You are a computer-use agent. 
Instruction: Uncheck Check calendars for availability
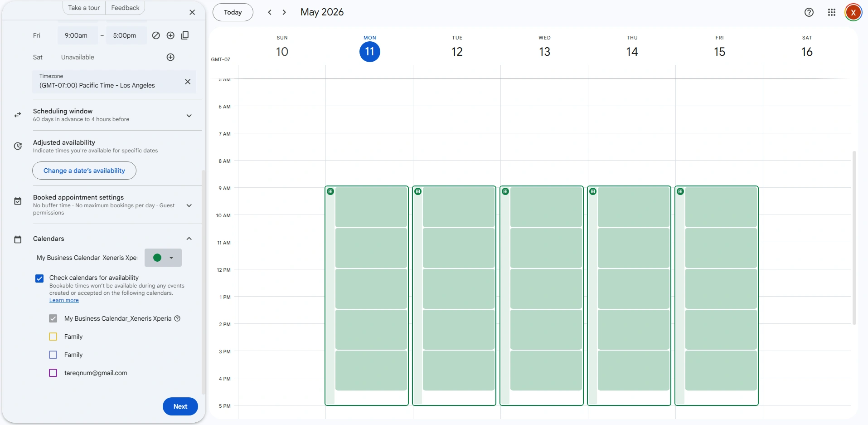point(39,278)
